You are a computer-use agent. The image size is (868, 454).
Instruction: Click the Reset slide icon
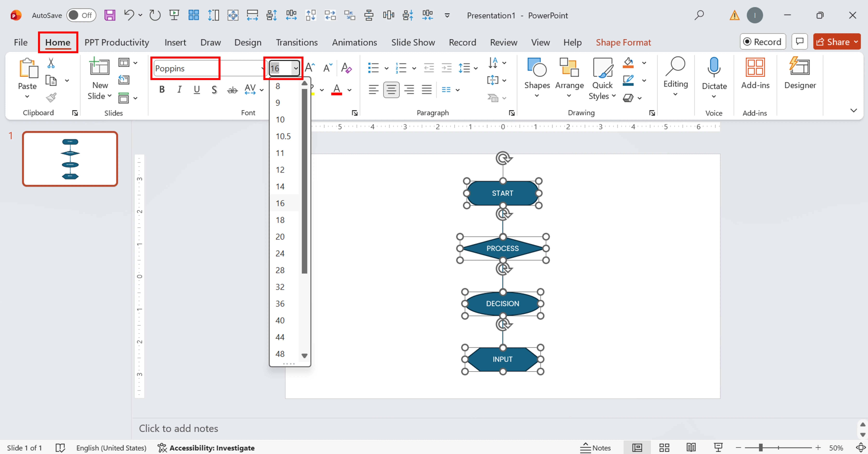coord(124,80)
